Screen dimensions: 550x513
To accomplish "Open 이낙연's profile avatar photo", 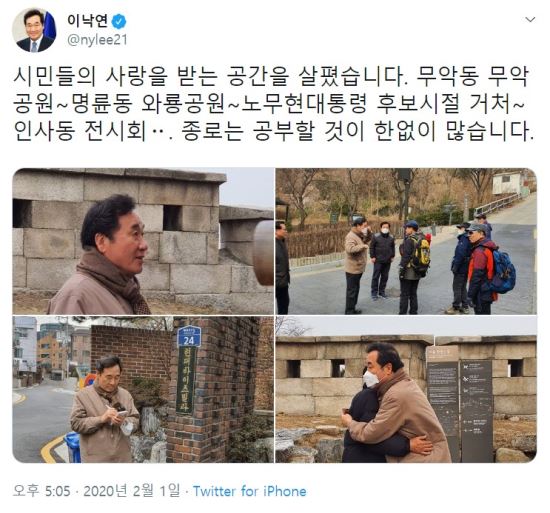I will coord(34,31).
